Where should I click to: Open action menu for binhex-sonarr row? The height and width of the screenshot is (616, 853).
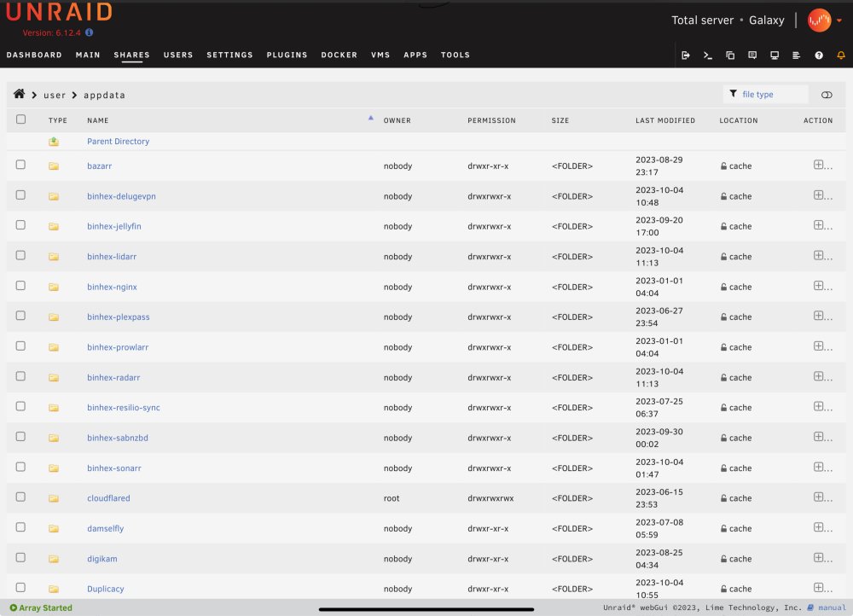point(822,467)
